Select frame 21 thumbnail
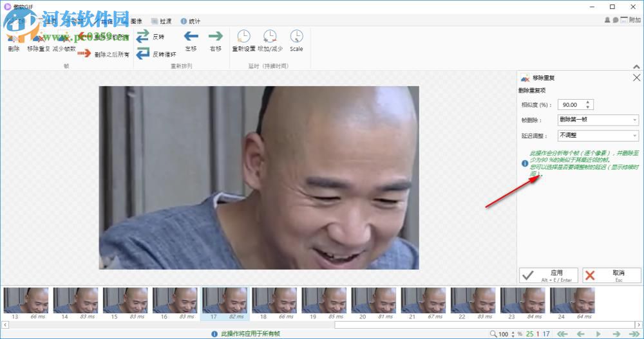644x339 pixels. [x=424, y=300]
